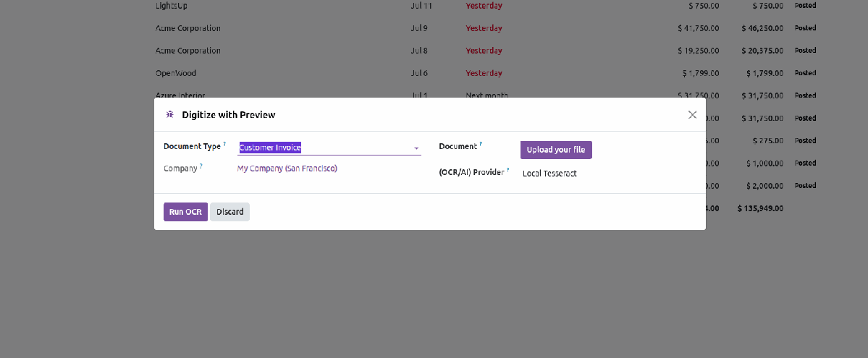Click Posted status in the $ 2,000.00 row
Viewport: 868px width, 358px height.
[806, 185]
